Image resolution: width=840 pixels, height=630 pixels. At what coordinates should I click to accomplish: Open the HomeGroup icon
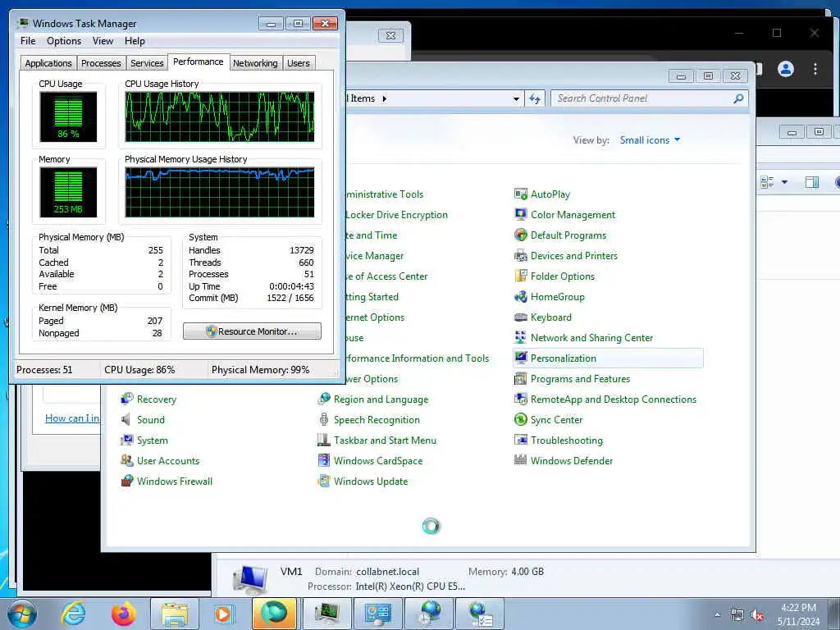pyautogui.click(x=521, y=297)
